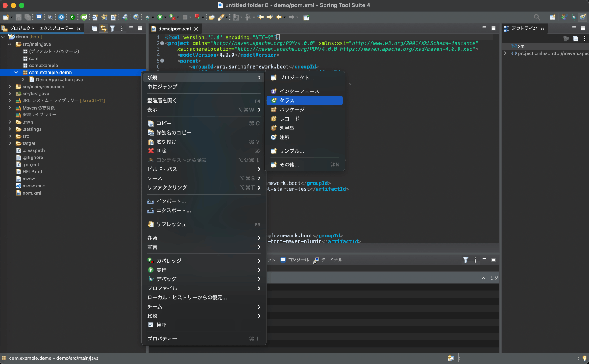Open the Run button dropdown arrow
The image size is (589, 364).
point(165,18)
